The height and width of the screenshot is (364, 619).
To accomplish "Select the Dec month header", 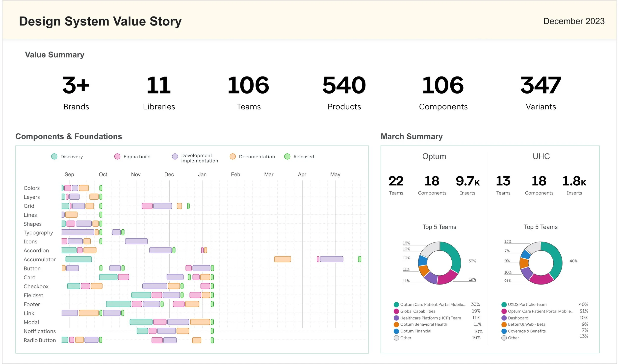I will click(x=169, y=174).
